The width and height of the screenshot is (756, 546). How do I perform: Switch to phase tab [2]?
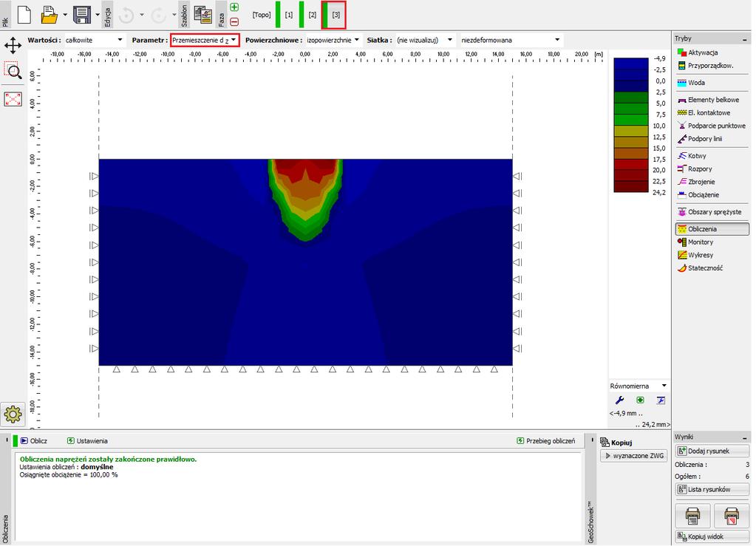click(313, 15)
